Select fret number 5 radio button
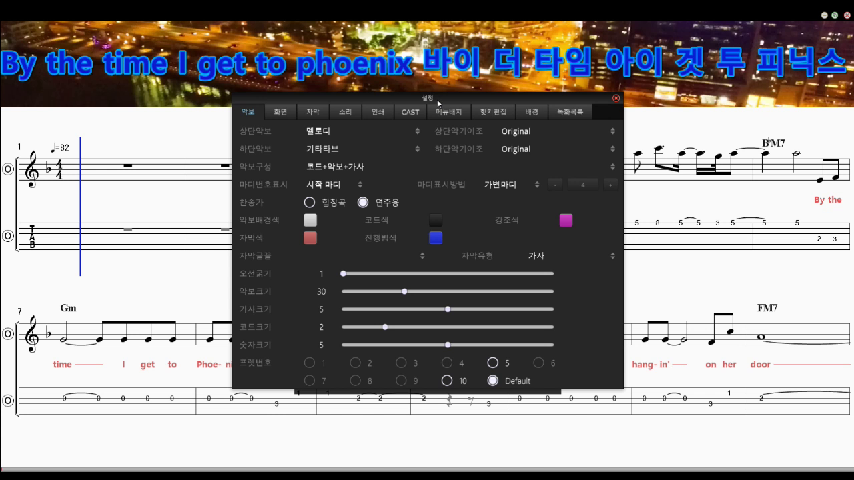The width and height of the screenshot is (854, 480). pyautogui.click(x=492, y=363)
